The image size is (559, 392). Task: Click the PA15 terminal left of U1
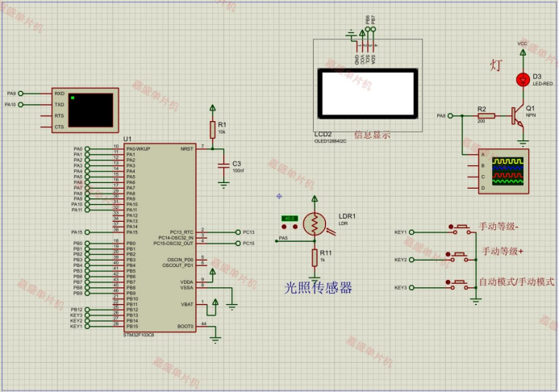(x=87, y=232)
